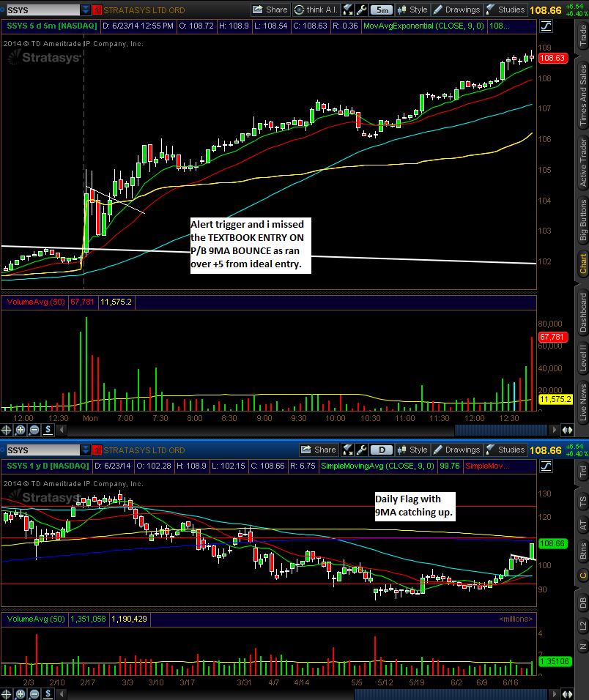This screenshot has width=589, height=700.
Task: Zoom out icon below bottom chart
Action: (34, 694)
